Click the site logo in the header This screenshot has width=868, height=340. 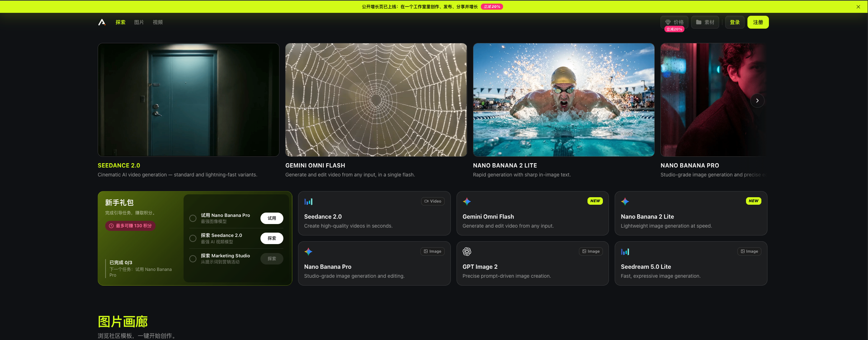(x=102, y=22)
